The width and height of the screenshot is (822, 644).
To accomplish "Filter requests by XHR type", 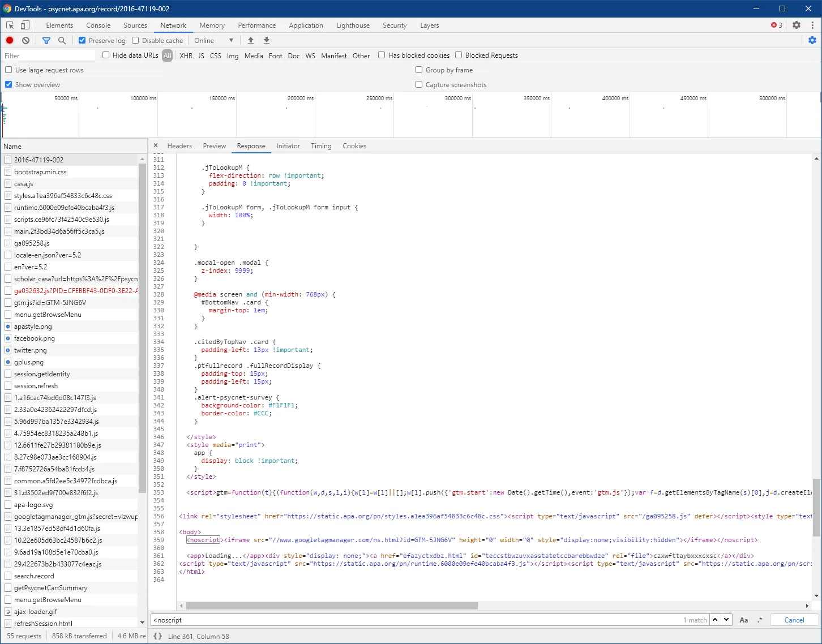I will (186, 56).
